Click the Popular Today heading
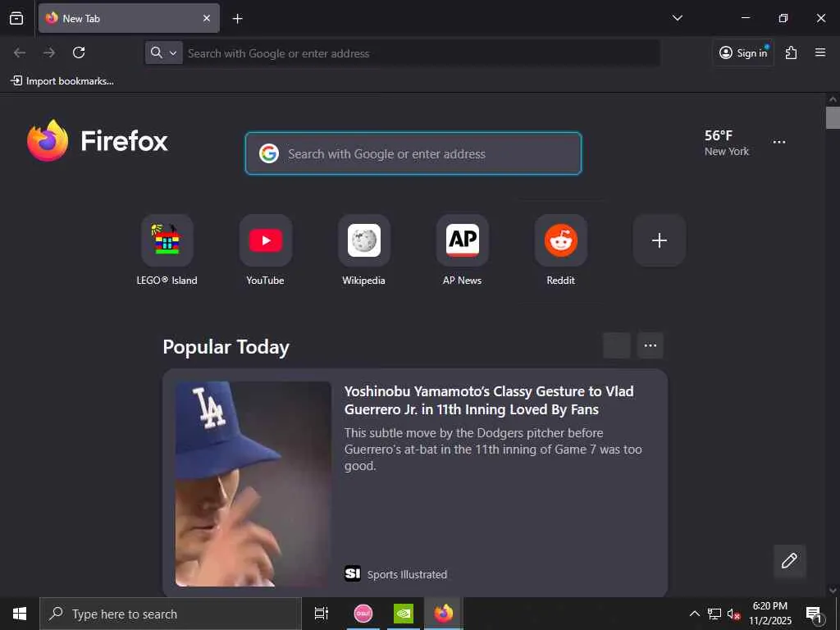 (226, 347)
